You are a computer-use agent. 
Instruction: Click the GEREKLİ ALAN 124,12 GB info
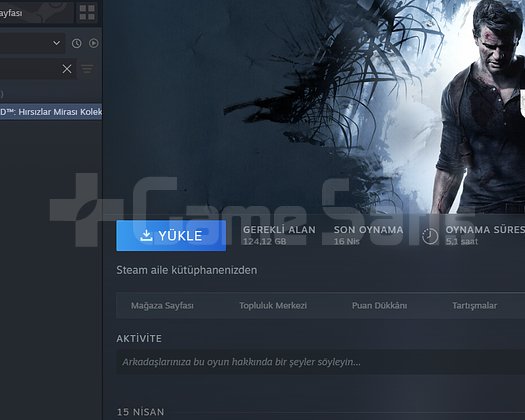click(x=279, y=235)
